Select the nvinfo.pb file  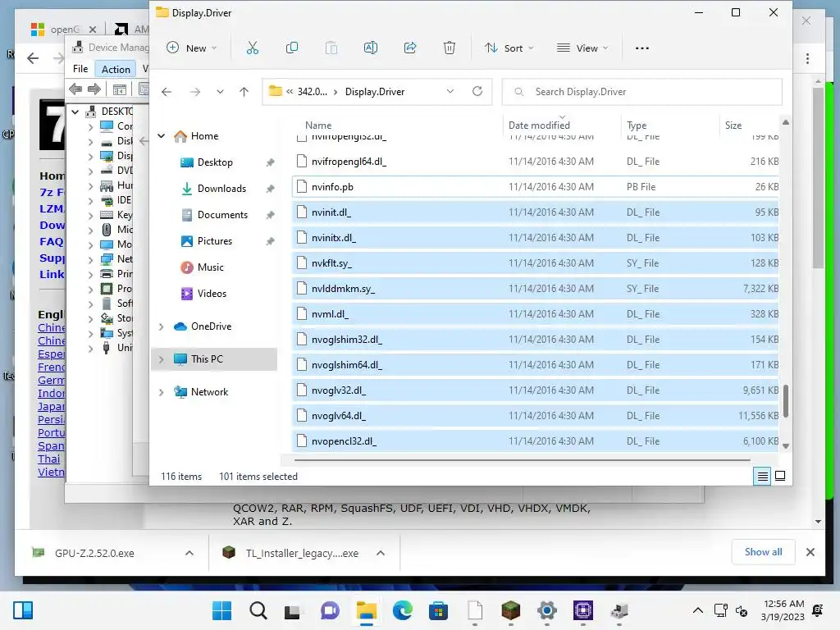click(x=535, y=187)
